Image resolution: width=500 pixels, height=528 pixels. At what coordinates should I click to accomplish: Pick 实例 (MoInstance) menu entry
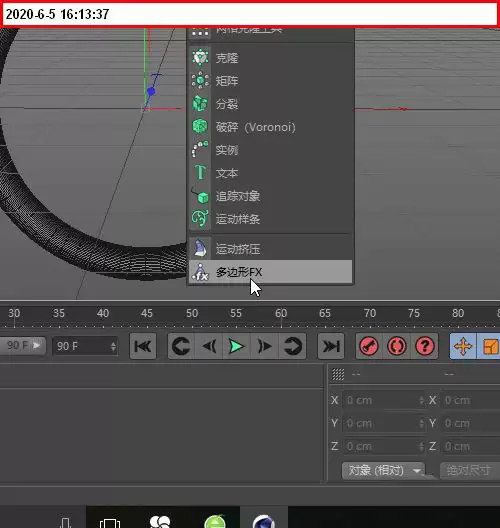[x=270, y=150]
